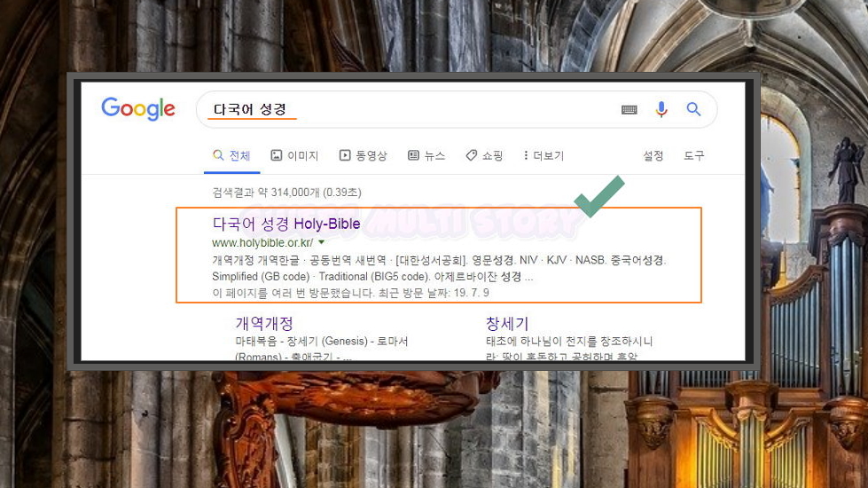Switch to the 이미지 tab

pyautogui.click(x=294, y=155)
